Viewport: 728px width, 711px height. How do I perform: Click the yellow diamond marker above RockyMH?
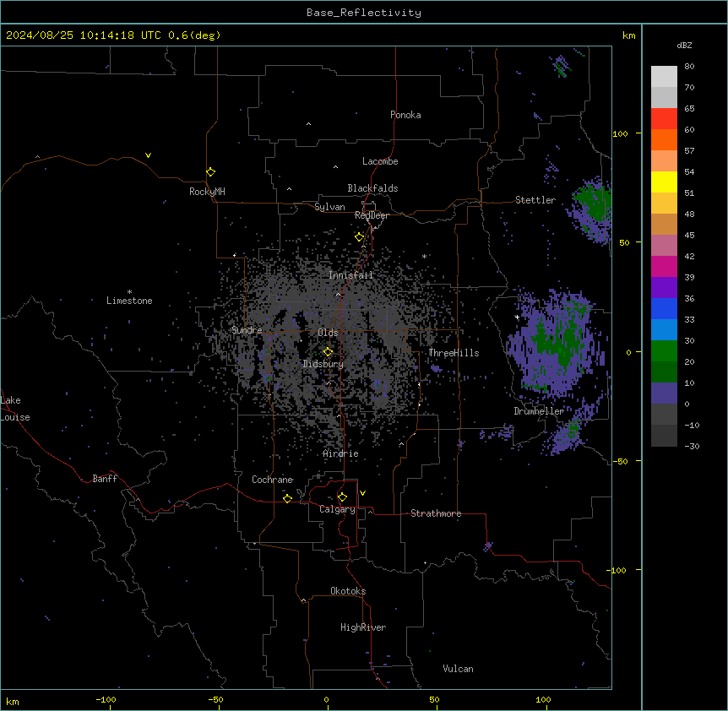coord(210,172)
